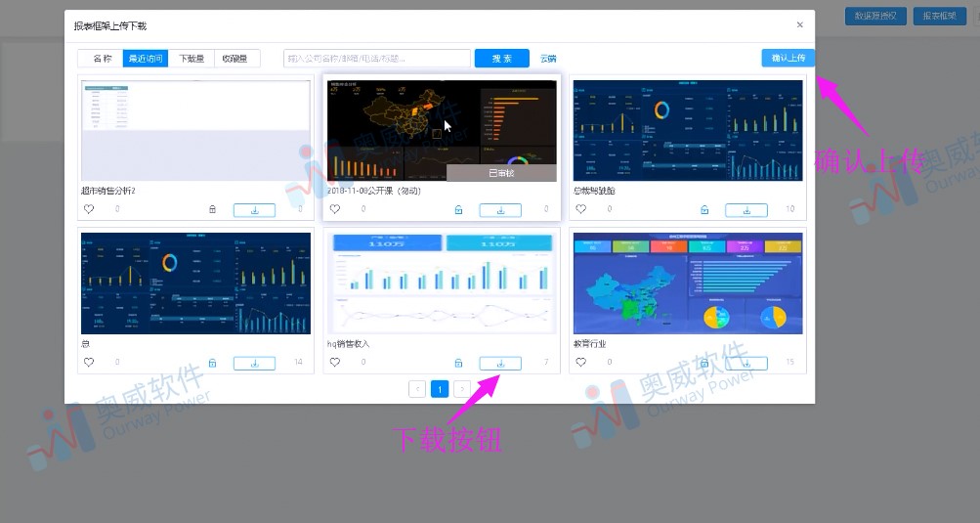Image resolution: width=980 pixels, height=523 pixels.
Task: Click the lock icon on 教育行业 card
Action: 704,363
